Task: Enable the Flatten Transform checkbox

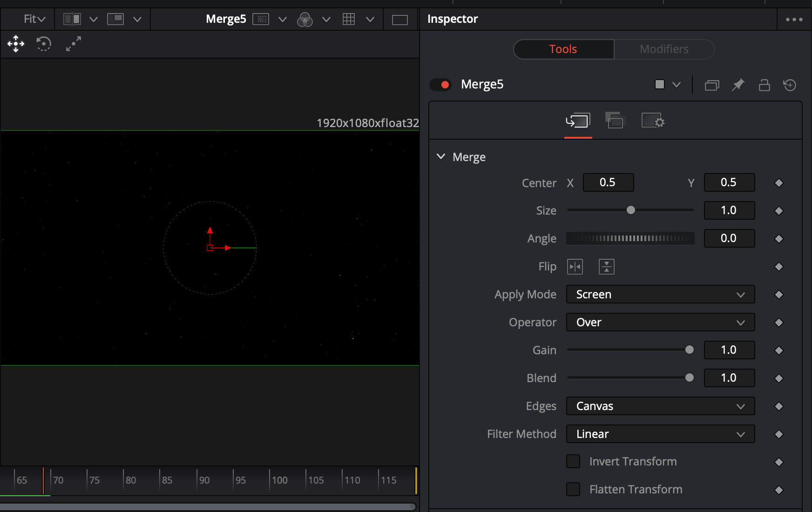Action: (x=573, y=489)
